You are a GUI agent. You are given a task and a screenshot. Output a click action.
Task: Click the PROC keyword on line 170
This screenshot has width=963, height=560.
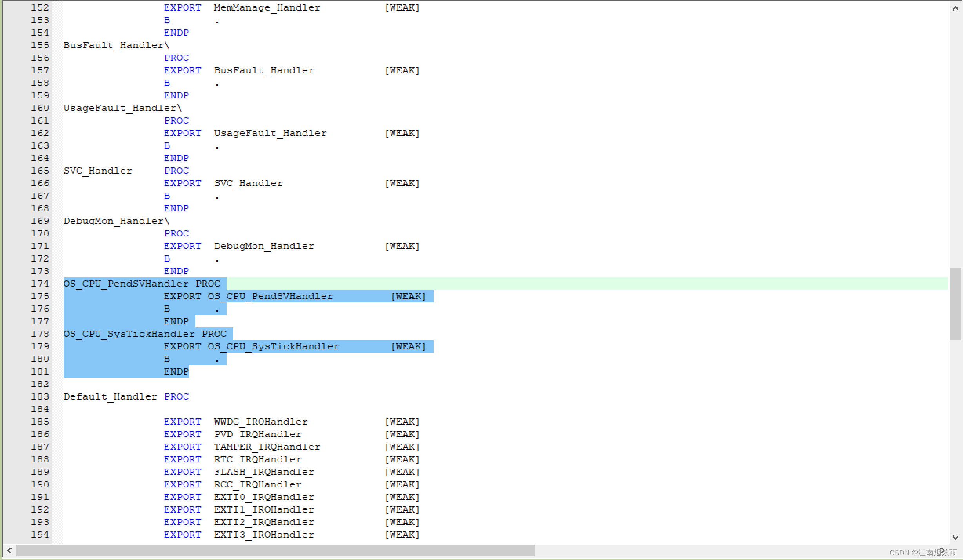(176, 233)
